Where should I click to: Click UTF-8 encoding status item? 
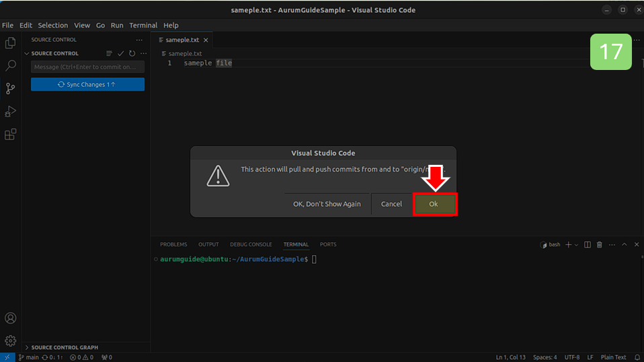point(572,357)
